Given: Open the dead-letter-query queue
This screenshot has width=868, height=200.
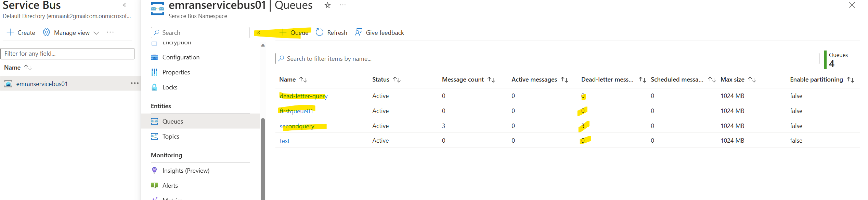Looking at the screenshot, I should coord(303,96).
